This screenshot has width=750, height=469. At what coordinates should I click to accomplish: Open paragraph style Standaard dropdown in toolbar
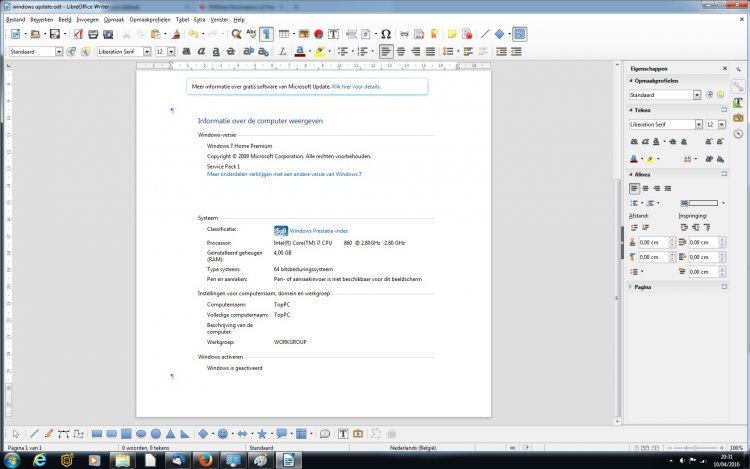59,51
